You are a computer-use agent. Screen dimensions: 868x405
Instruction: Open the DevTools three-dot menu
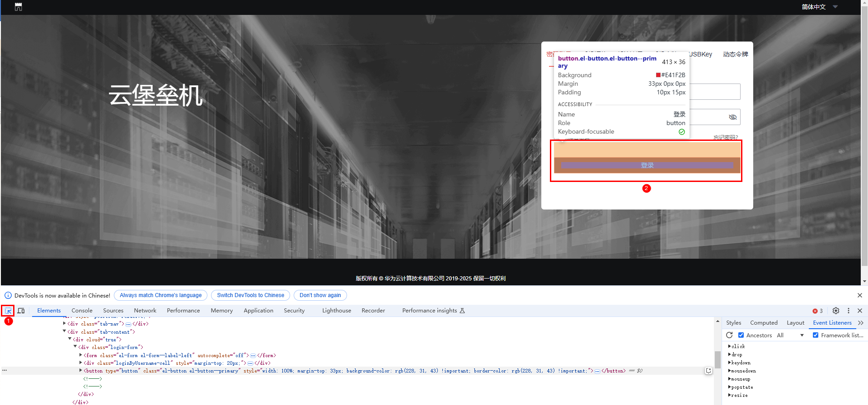tap(848, 311)
